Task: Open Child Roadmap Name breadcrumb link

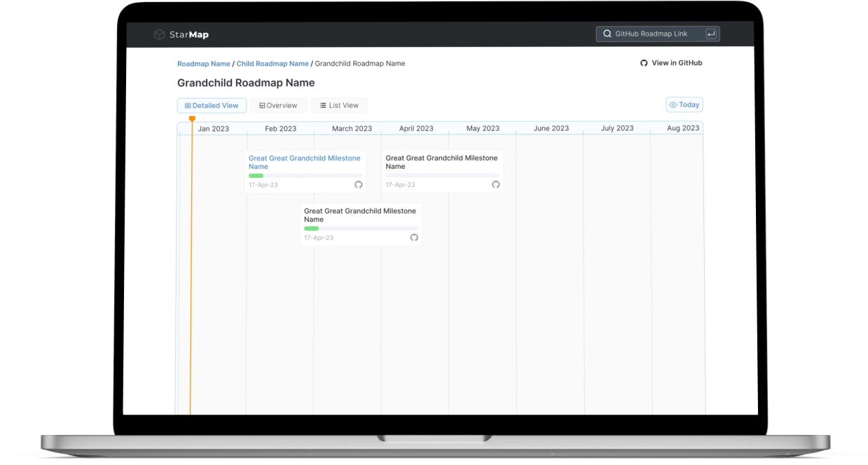Action: (x=273, y=64)
